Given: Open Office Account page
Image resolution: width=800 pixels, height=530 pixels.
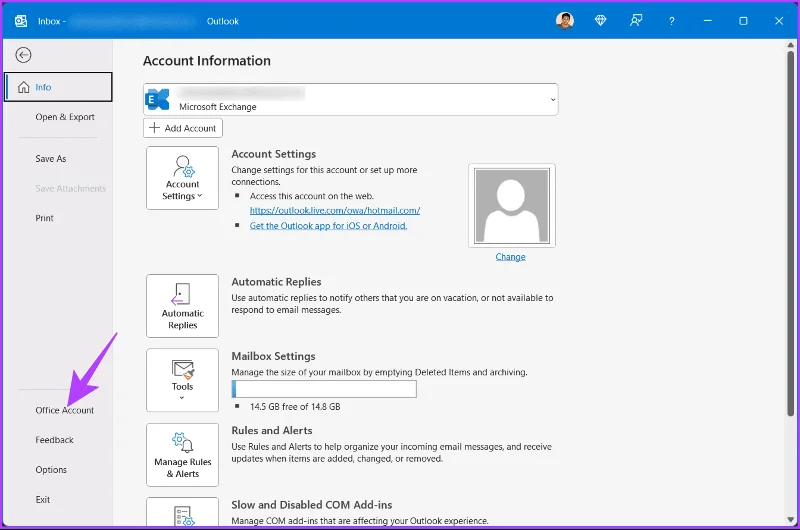Looking at the screenshot, I should pyautogui.click(x=64, y=410).
